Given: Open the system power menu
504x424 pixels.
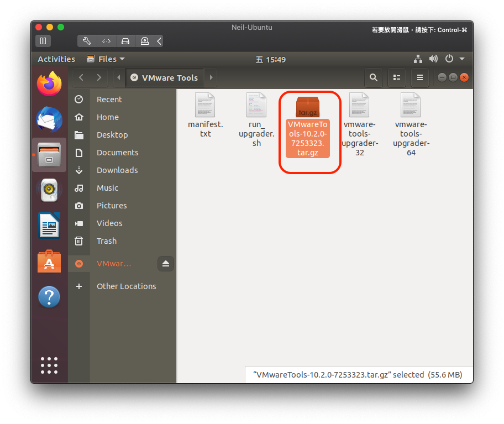Looking at the screenshot, I should click(x=452, y=59).
